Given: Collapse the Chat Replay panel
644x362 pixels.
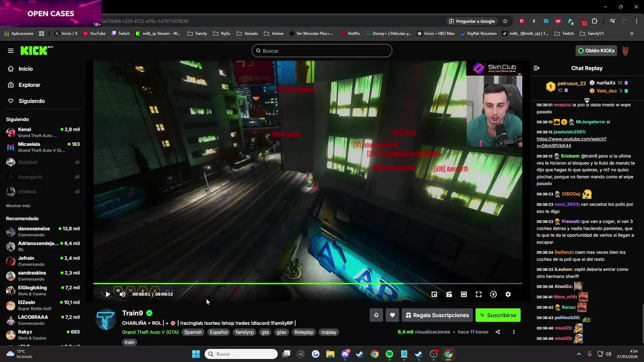Looking at the screenshot, I should pyautogui.click(x=536, y=68).
